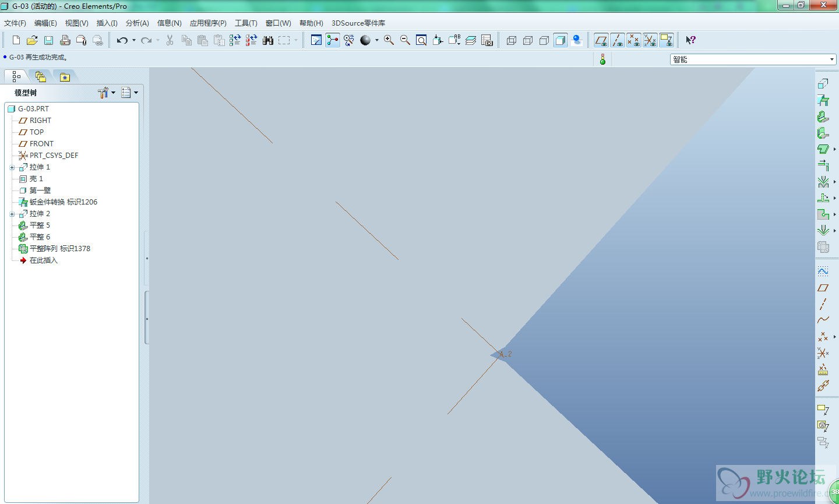This screenshot has width=839, height=504.
Task: Click the regeneration traffic light status icon
Action: pos(602,59)
